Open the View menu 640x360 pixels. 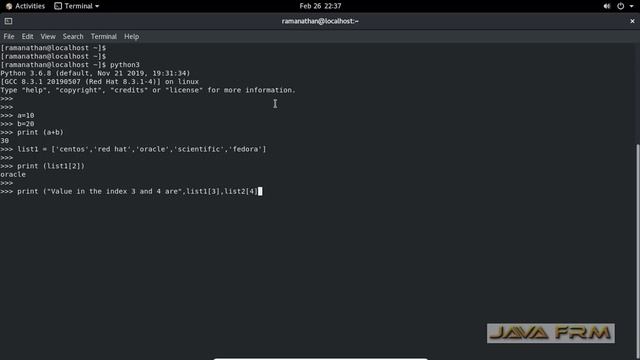point(48,36)
